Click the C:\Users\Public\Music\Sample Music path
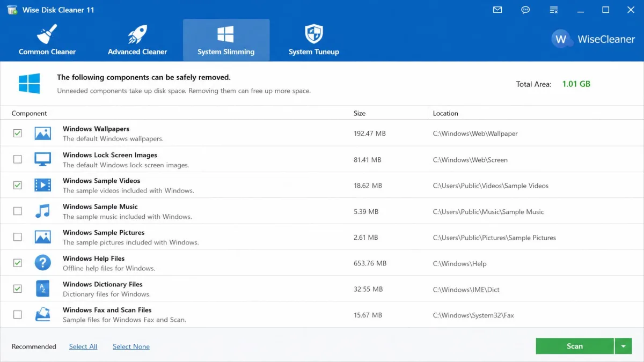 tap(488, 212)
